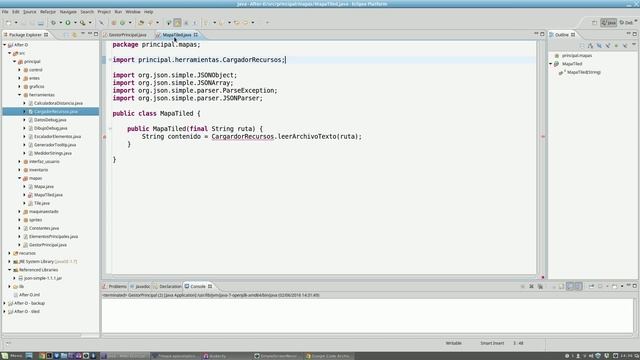The image size is (640, 360).
Task: Open the Navigate menu
Action: (x=68, y=12)
